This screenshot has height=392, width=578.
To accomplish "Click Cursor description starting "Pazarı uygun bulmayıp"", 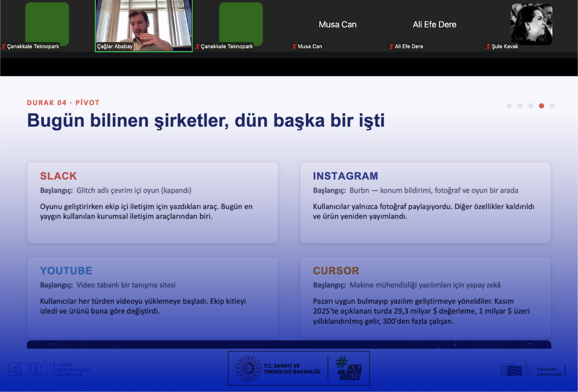I will tap(421, 311).
